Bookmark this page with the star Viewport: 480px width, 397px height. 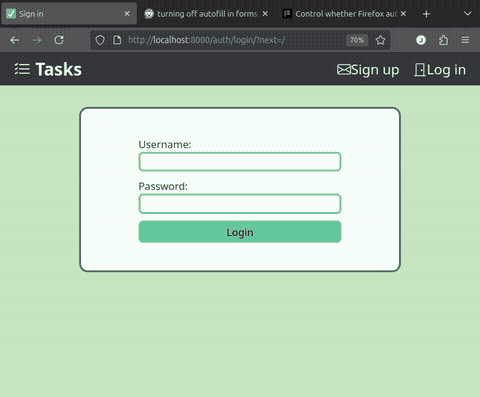click(x=380, y=40)
